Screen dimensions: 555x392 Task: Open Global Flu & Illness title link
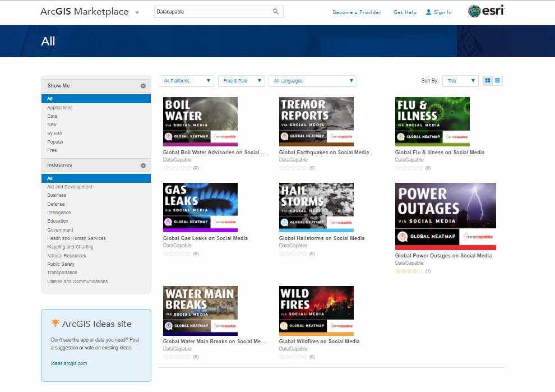(x=440, y=153)
